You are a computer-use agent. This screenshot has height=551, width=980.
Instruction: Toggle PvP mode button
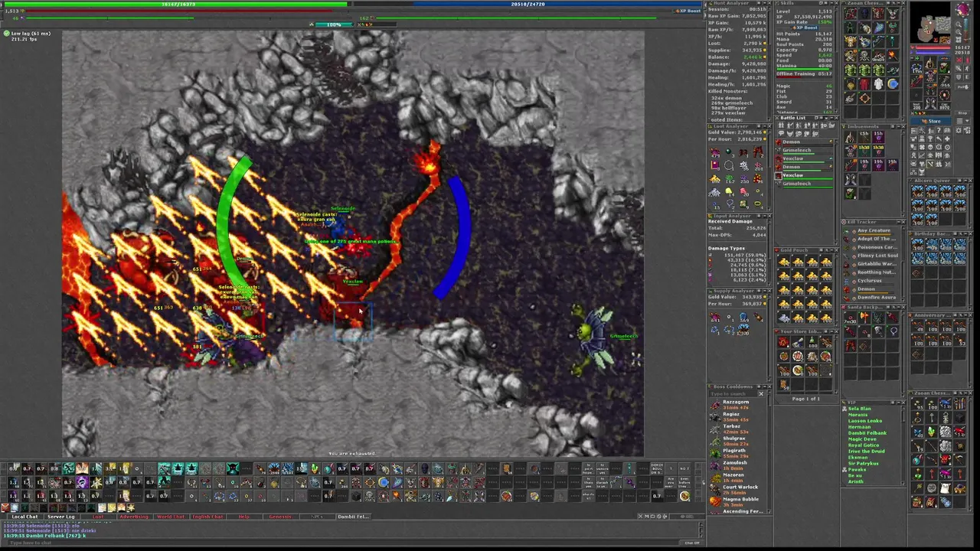(x=963, y=87)
